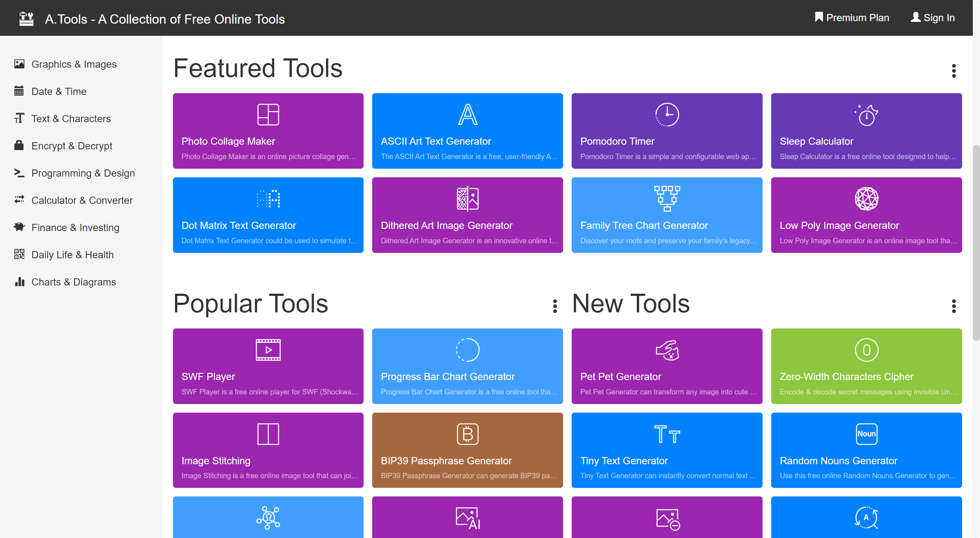Screen dimensions: 980x538
Task: Open Charts & Diagrams sidebar category
Action: [73, 282]
